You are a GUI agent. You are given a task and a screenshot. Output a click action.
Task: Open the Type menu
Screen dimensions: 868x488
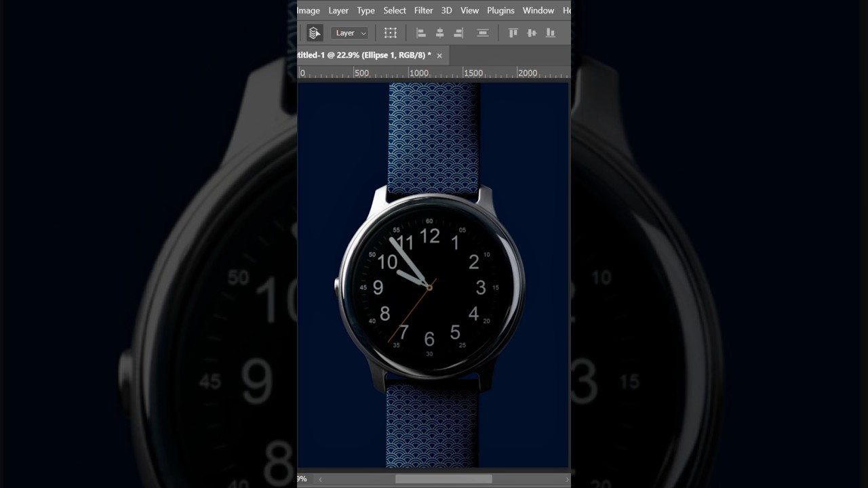click(x=366, y=10)
